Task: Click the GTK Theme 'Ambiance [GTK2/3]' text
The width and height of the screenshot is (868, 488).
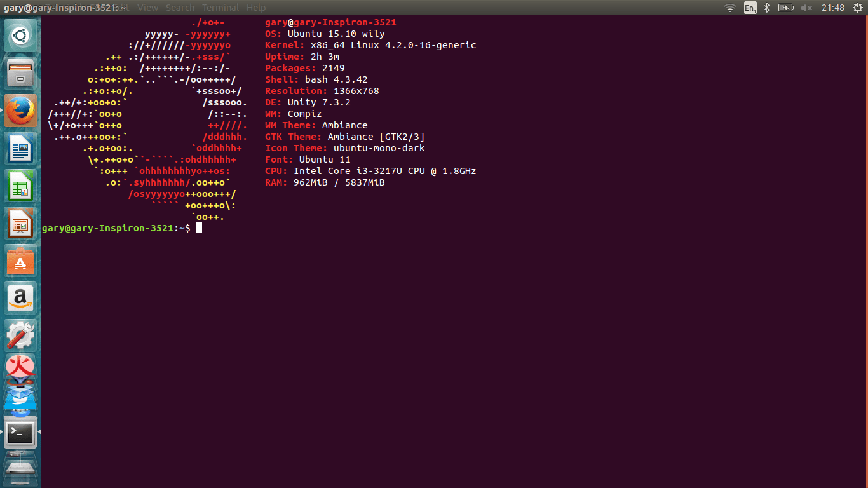Action: click(x=376, y=137)
